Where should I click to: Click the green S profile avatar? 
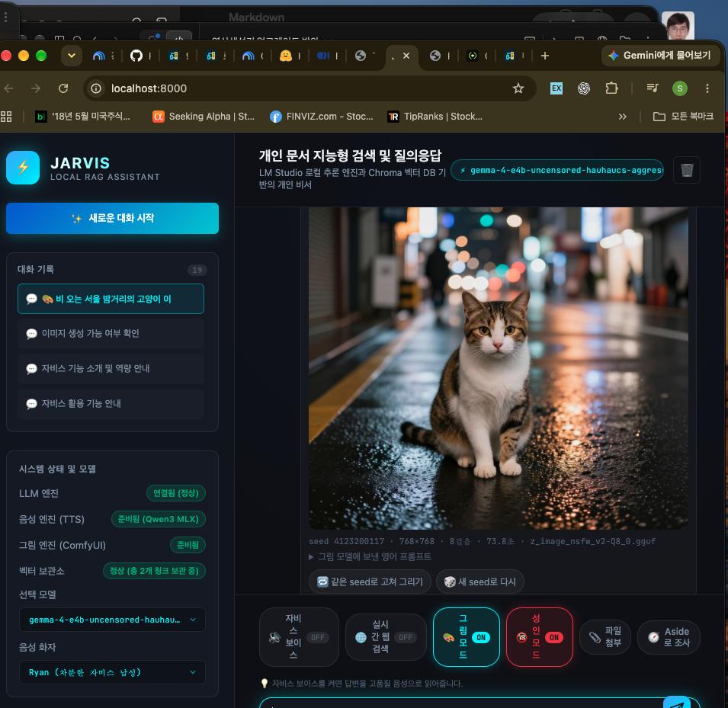point(680,88)
